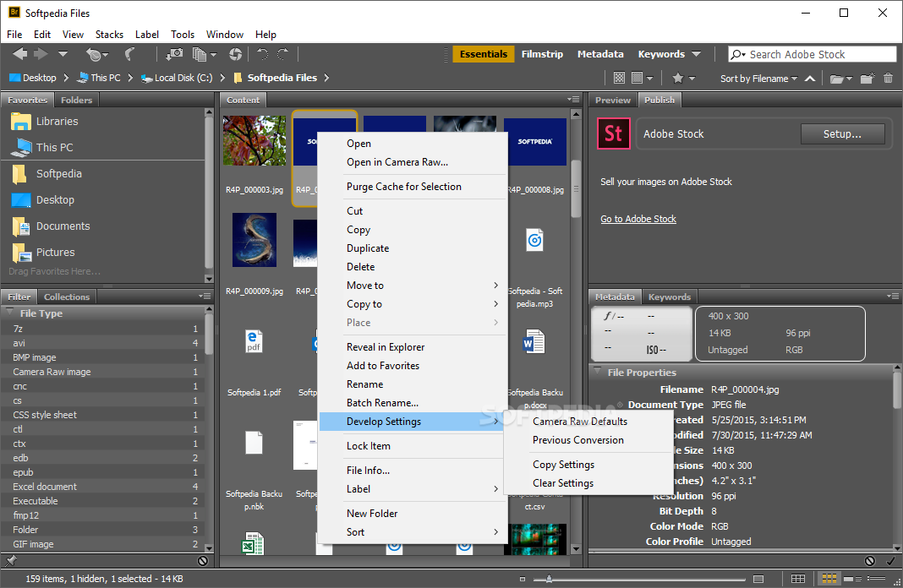Click thumbnail quality checkerboard icon
This screenshot has width=903, height=588.
619,78
